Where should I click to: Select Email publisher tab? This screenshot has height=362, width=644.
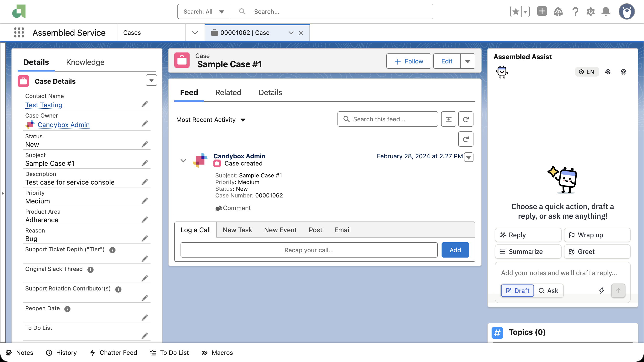[342, 230]
